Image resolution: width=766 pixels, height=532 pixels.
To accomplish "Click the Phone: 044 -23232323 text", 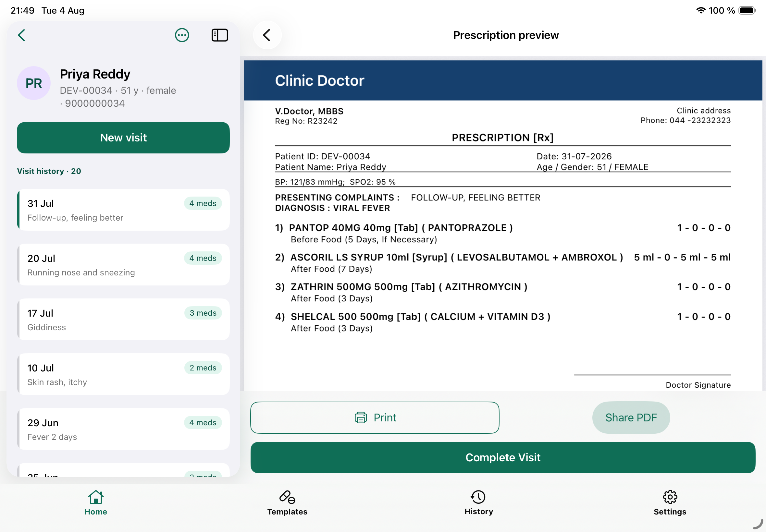I will pos(685,120).
